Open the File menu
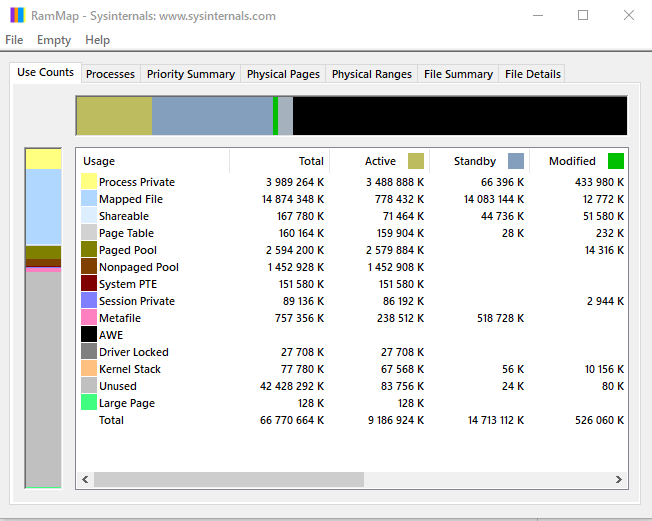The width and height of the screenshot is (652, 521). pos(14,40)
